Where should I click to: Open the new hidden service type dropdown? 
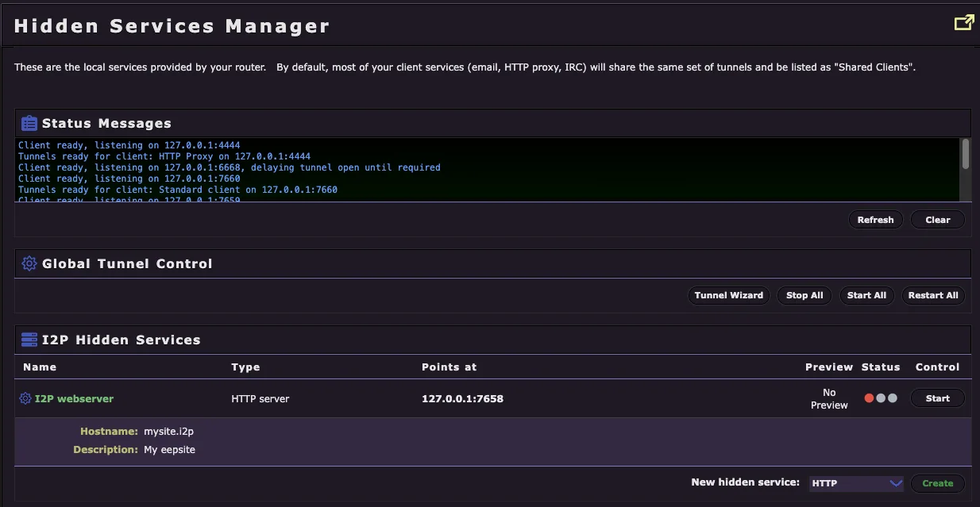(x=856, y=483)
